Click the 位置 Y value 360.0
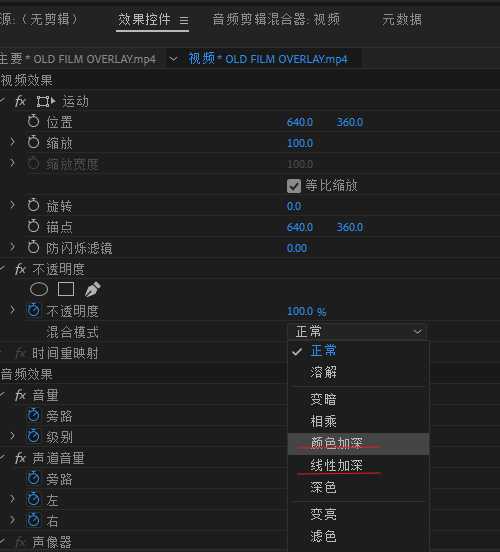The width and height of the screenshot is (500, 552). (x=350, y=122)
